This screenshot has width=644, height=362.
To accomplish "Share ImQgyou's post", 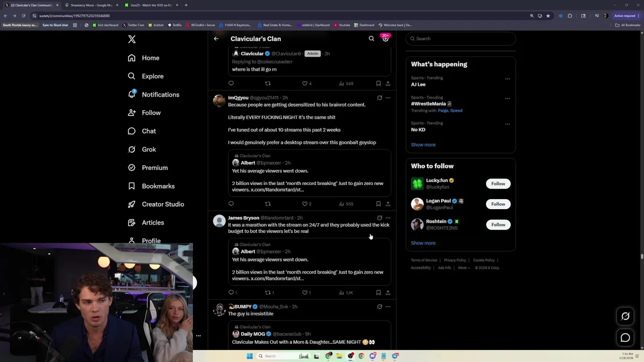I will point(388,204).
